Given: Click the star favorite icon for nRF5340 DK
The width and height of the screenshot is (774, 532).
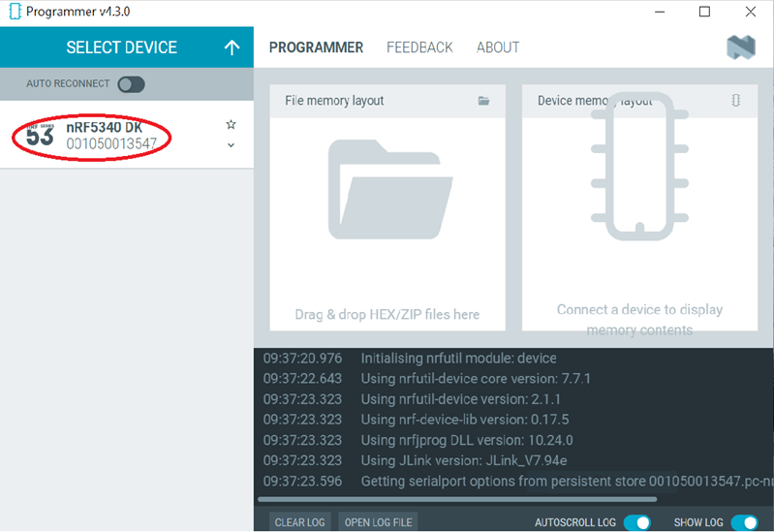Looking at the screenshot, I should pyautogui.click(x=231, y=125).
